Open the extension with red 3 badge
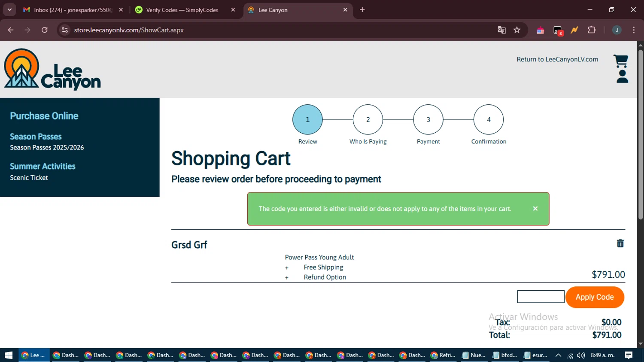The width and height of the screenshot is (644, 362). click(x=558, y=30)
